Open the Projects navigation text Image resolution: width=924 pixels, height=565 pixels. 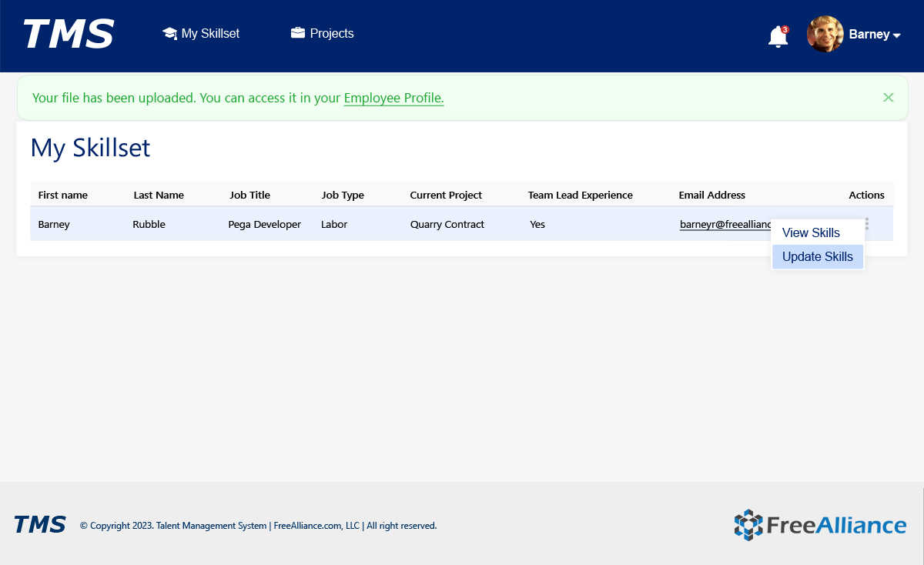coord(332,33)
